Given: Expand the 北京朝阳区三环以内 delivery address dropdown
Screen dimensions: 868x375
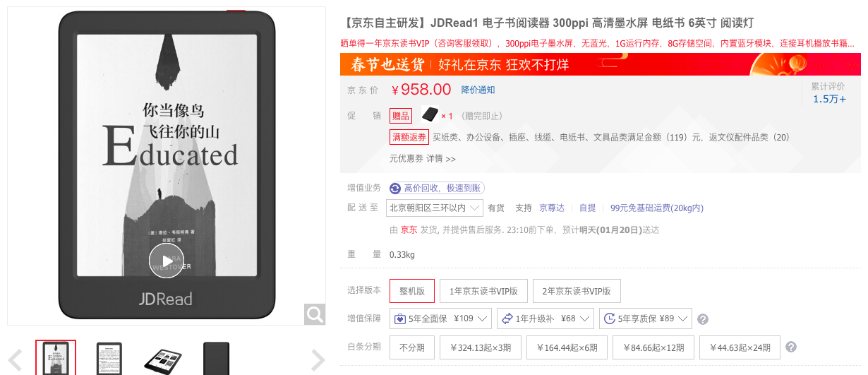Looking at the screenshot, I should coord(435,208).
